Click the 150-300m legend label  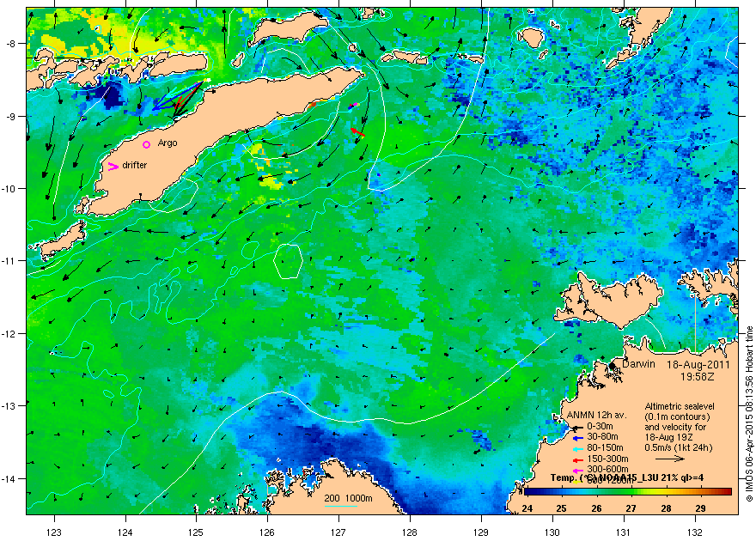pos(607,459)
